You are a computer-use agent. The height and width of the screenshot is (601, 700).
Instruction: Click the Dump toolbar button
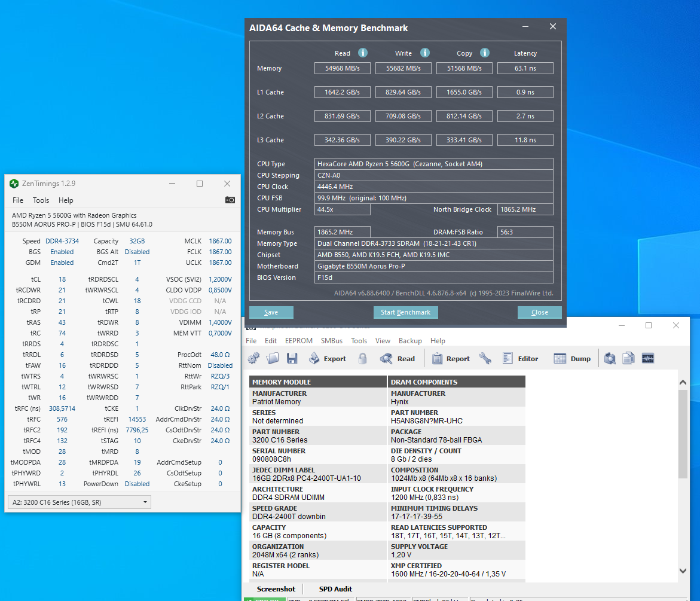pos(572,359)
